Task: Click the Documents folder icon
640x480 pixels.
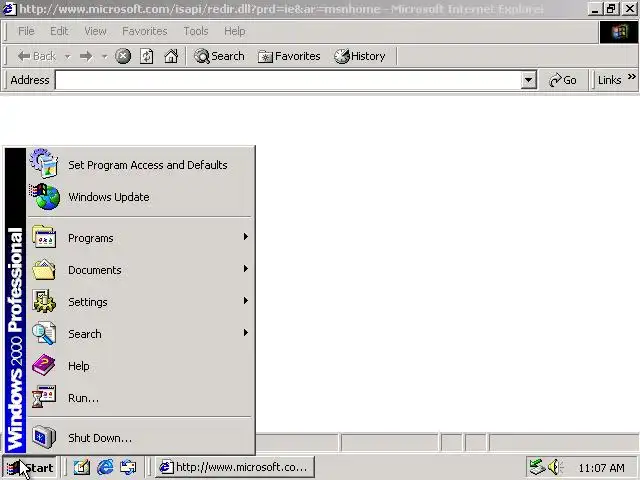Action: click(44, 269)
